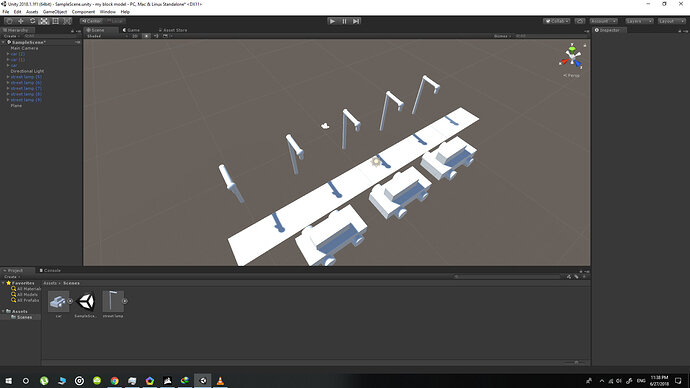Viewport: 690px width, 388px height.
Task: Select street lamp (7) in Hierarchy
Action: click(x=26, y=88)
